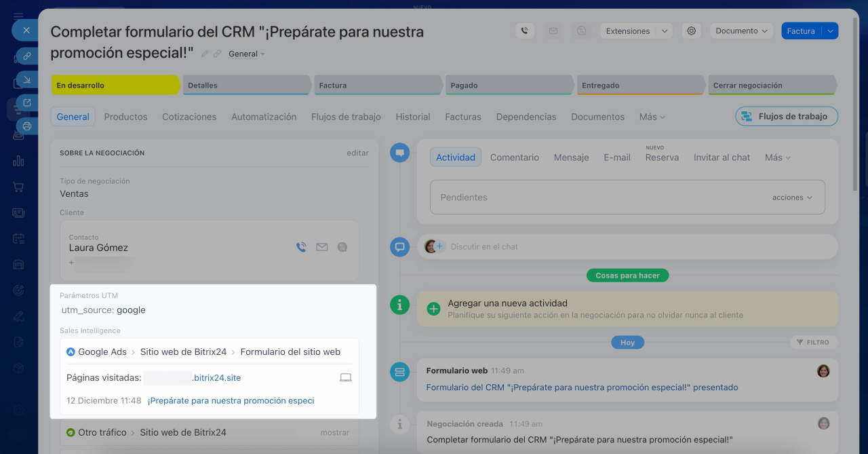
Task: Open settings gear icon in header
Action: click(x=691, y=31)
